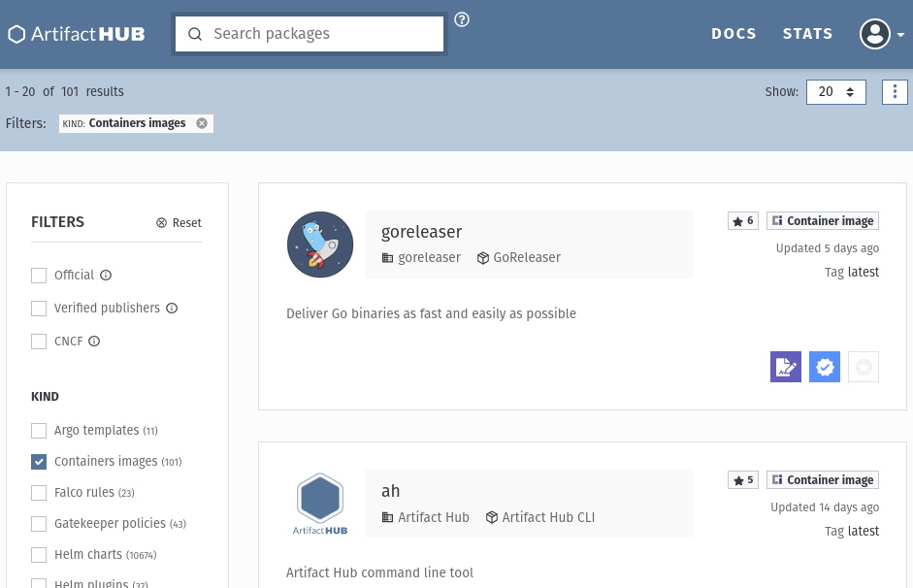
Task: Click the goreleaser rocket logo
Action: point(320,245)
